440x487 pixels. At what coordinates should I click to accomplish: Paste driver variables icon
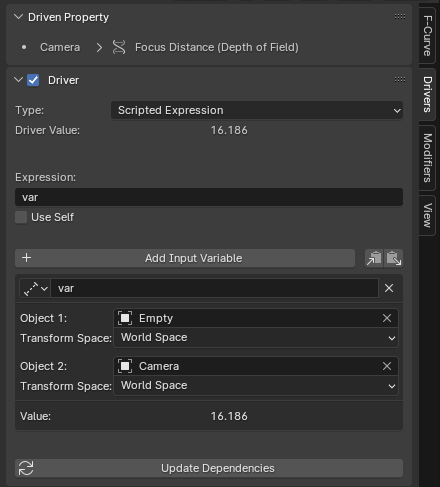pyautogui.click(x=393, y=258)
